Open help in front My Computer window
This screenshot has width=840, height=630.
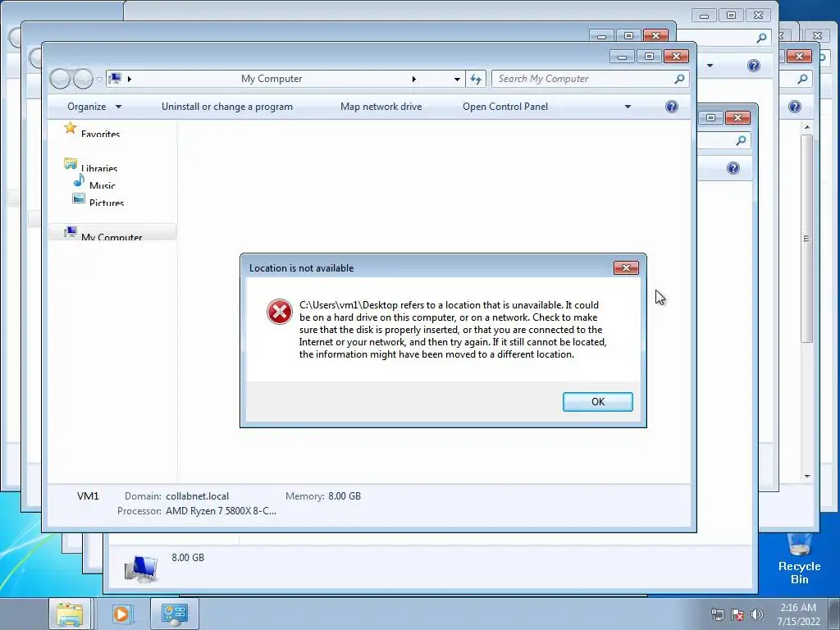click(671, 107)
